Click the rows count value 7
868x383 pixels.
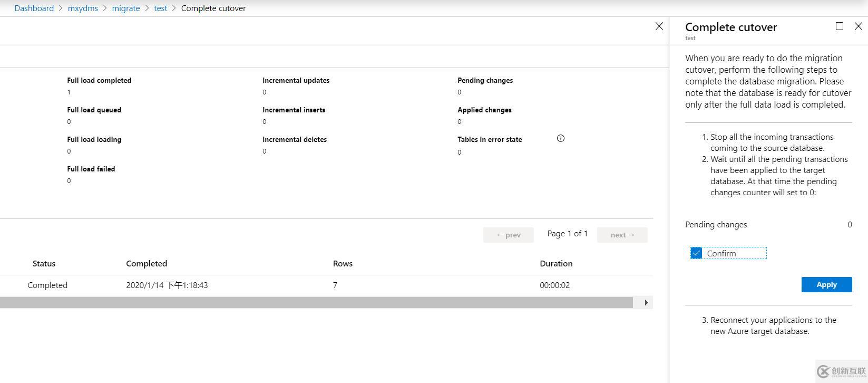tap(335, 285)
